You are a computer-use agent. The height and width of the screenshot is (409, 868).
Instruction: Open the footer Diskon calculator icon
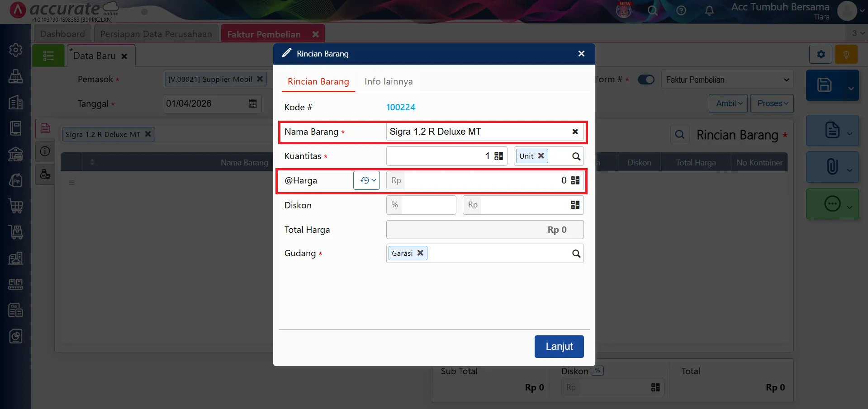pos(655,387)
